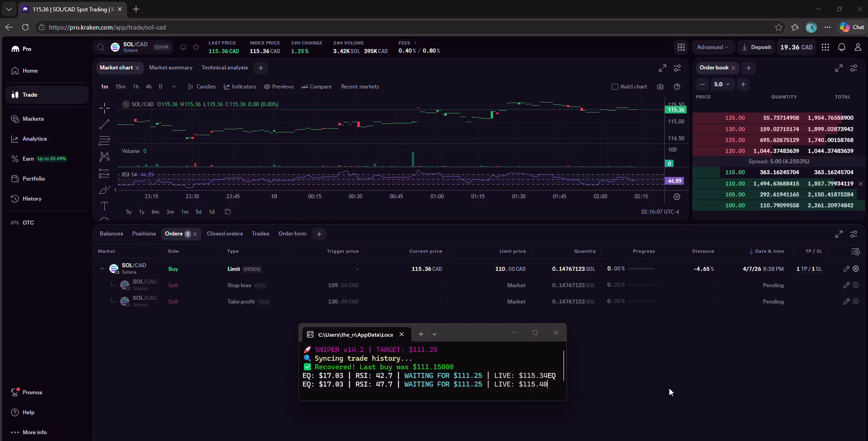Open Portfolio in the sidebar

click(x=34, y=179)
